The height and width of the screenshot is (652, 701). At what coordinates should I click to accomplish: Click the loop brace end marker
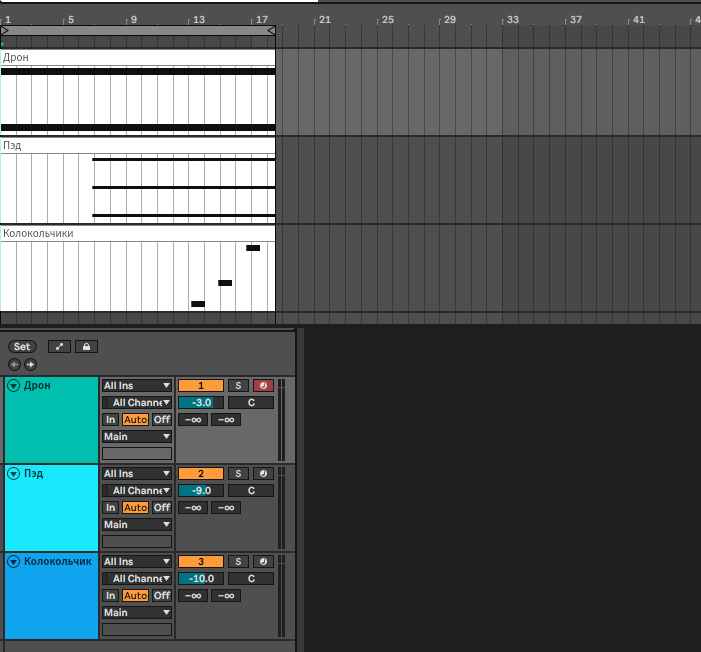[x=271, y=30]
